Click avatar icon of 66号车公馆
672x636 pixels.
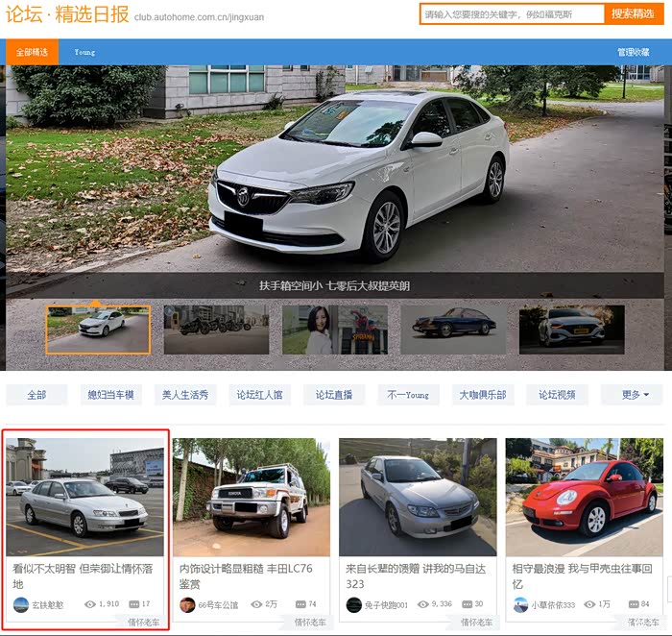click(x=187, y=604)
